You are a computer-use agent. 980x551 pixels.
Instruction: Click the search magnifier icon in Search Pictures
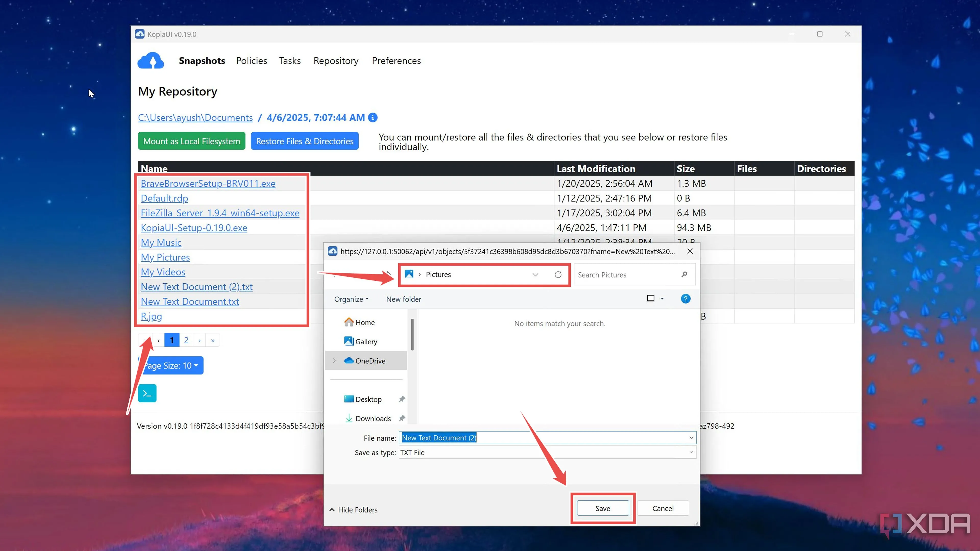(x=684, y=274)
